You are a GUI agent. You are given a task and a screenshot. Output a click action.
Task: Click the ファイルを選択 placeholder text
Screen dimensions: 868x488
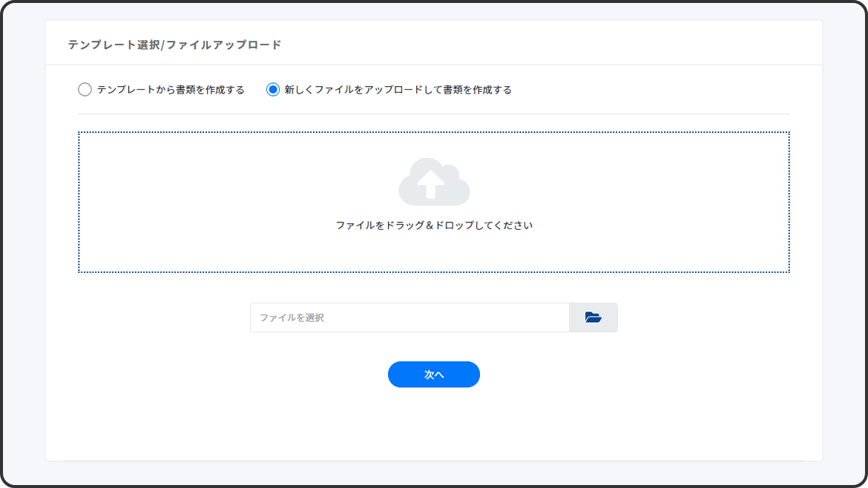pyautogui.click(x=292, y=317)
